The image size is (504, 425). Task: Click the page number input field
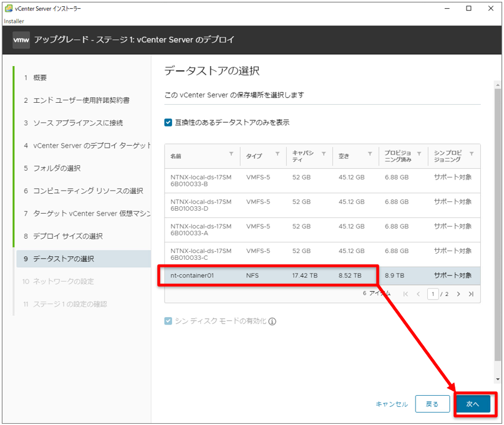[433, 294]
